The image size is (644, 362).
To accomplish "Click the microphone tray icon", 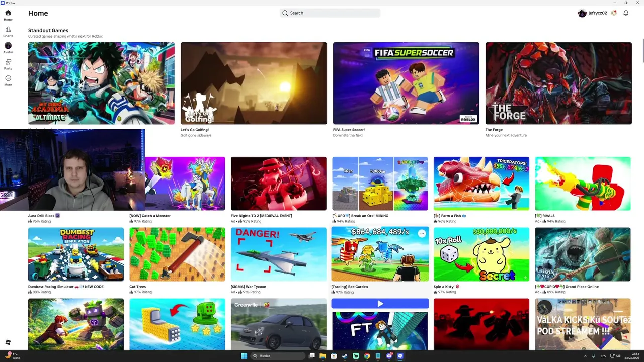I will 593,356.
